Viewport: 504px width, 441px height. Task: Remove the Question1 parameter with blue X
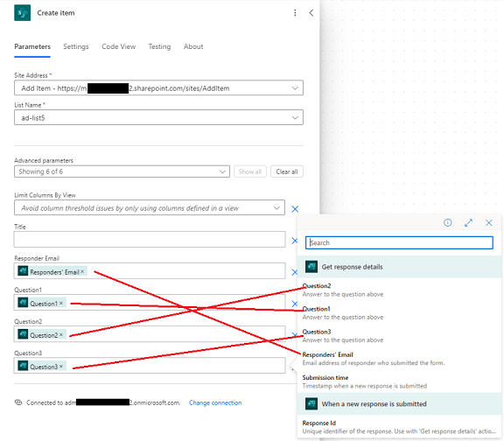click(x=294, y=304)
